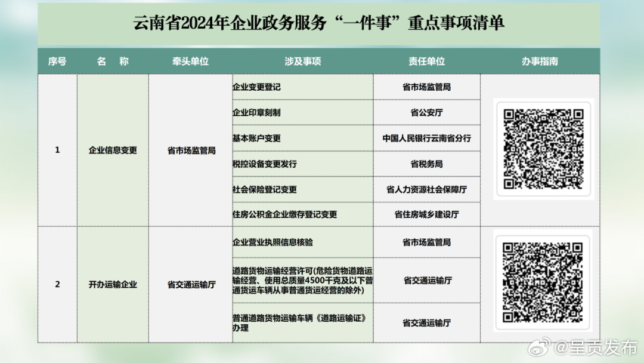Select row number 2 cell
The width and height of the screenshot is (644, 363).
coord(57,284)
